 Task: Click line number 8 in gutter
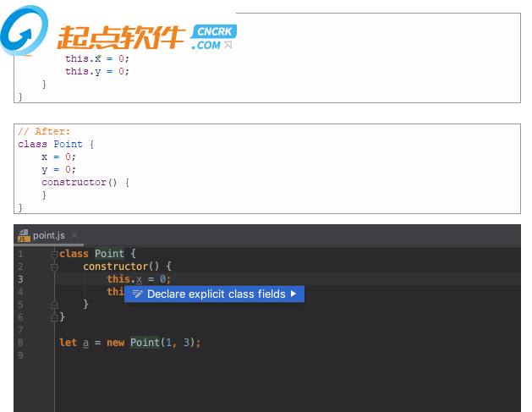[x=19, y=343]
